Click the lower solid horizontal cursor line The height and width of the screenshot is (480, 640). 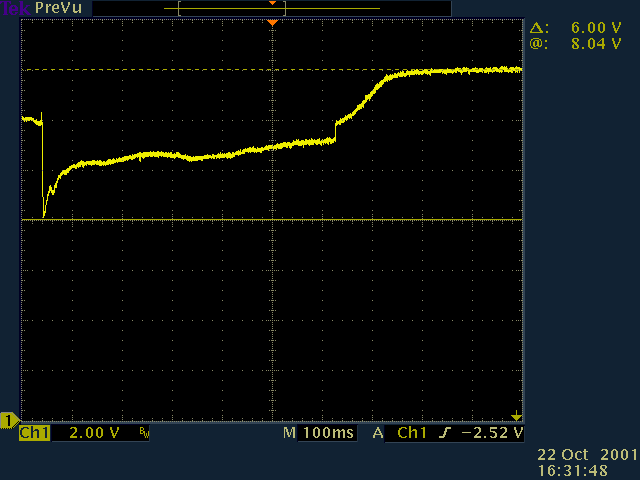click(150, 220)
